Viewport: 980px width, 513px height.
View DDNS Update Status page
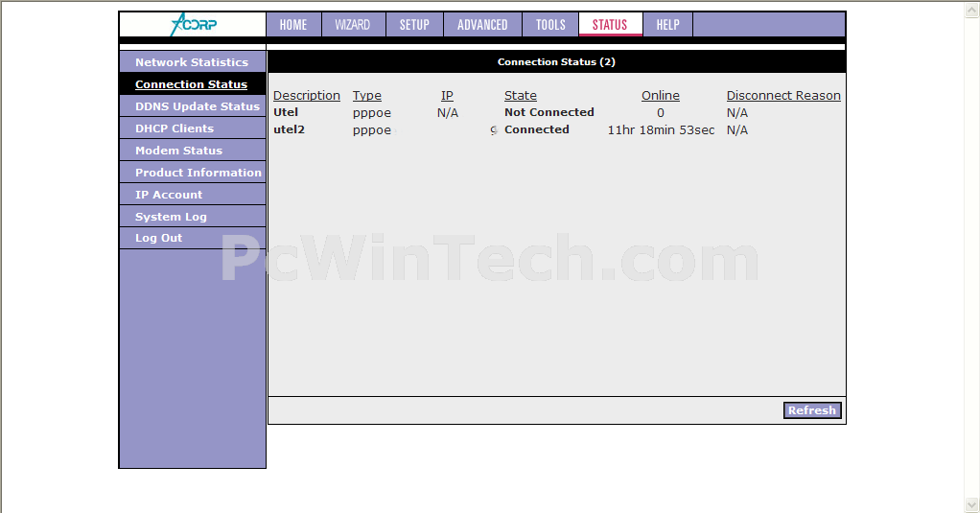[193, 106]
